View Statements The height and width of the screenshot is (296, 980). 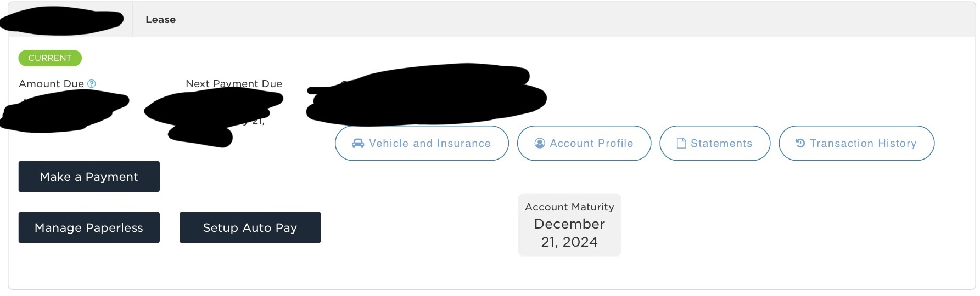tap(715, 143)
